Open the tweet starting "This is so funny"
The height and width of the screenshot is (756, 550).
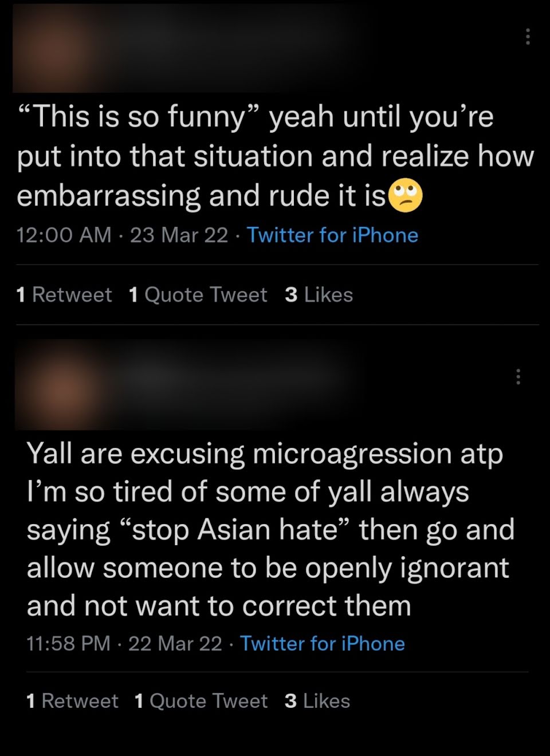[276, 156]
